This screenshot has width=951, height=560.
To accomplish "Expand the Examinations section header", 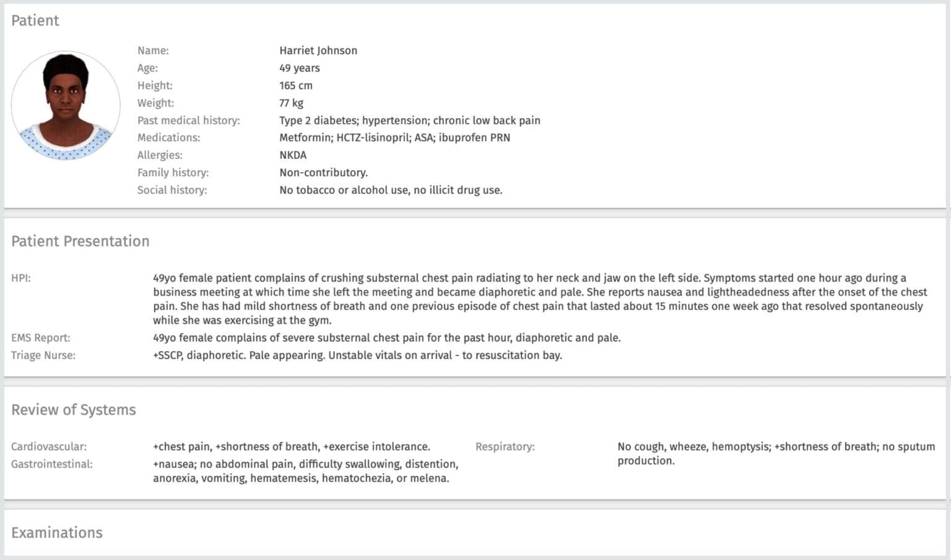I will coord(57,533).
